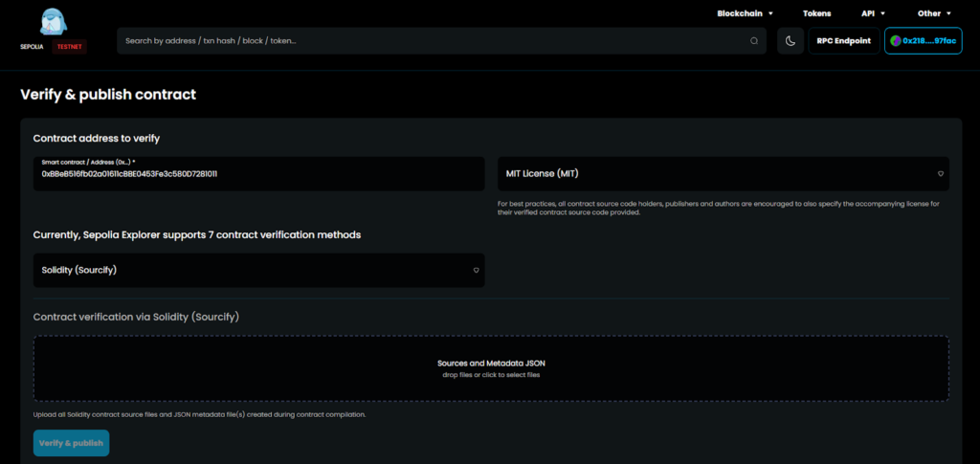Open the Tokens page
The width and height of the screenshot is (980, 464).
[817, 13]
